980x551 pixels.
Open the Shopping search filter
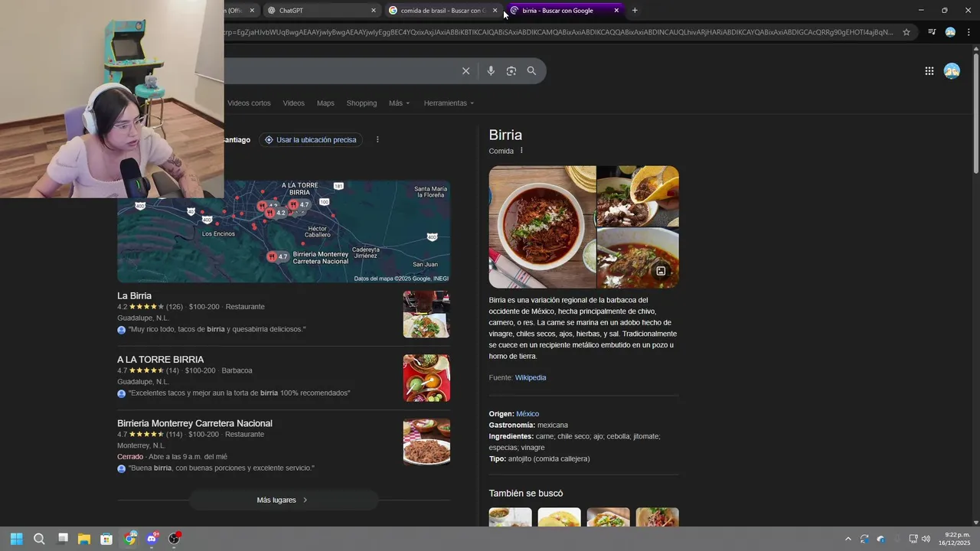[x=361, y=103]
